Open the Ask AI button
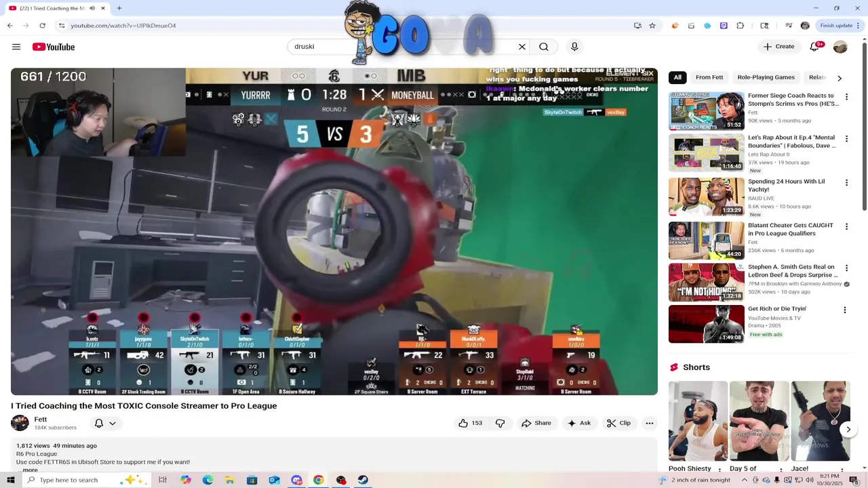 [x=579, y=423]
